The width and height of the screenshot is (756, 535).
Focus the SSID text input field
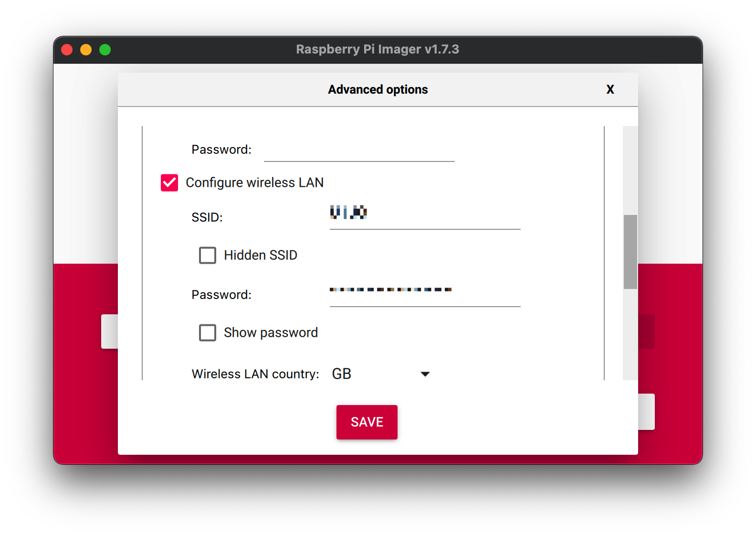(425, 218)
